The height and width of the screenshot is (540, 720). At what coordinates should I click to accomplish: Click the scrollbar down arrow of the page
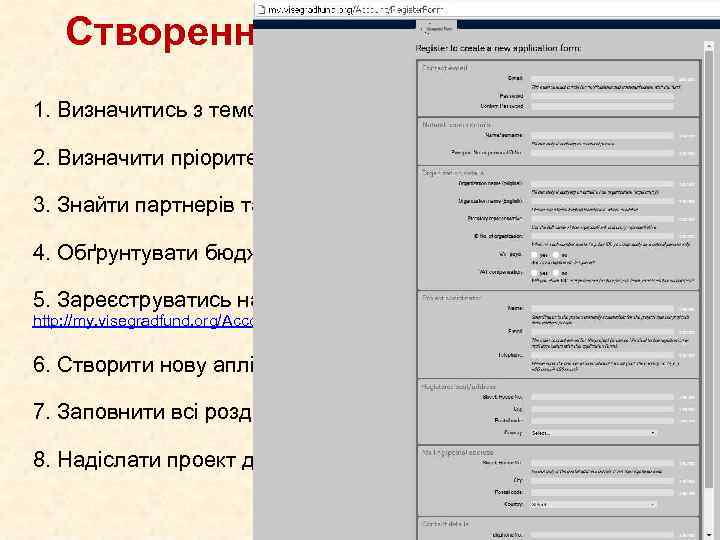[x=709, y=536]
